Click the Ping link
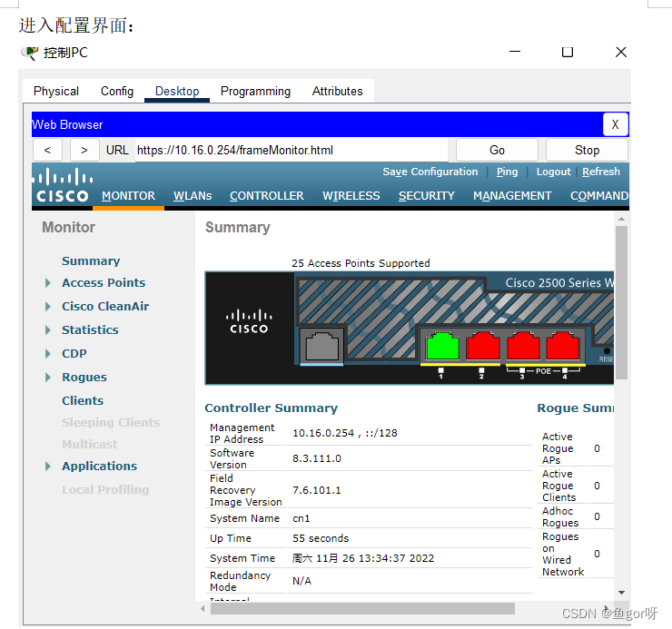This screenshot has height=629, width=672. (507, 172)
